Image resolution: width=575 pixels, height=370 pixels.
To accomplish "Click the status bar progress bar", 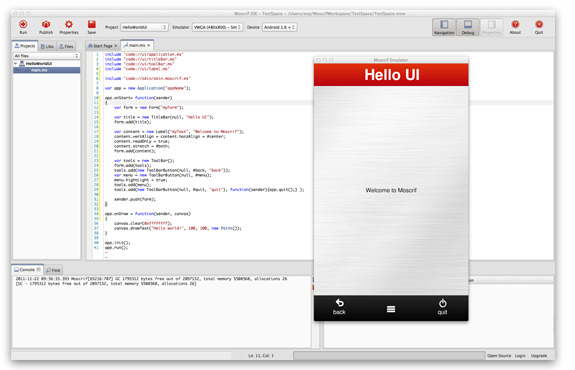I will tap(389, 356).
